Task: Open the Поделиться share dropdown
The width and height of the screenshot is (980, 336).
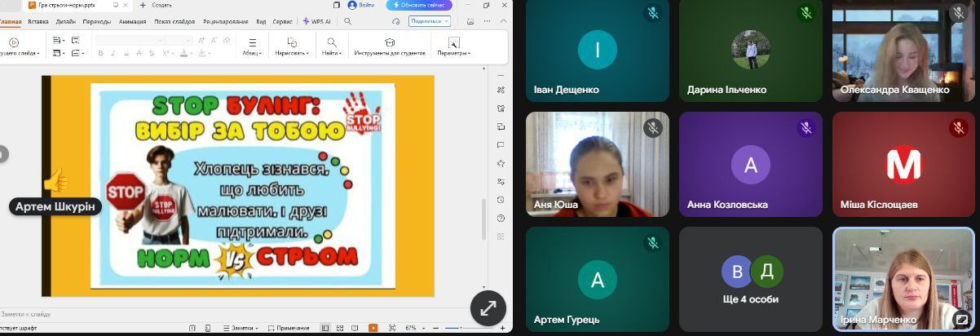Action: [430, 21]
